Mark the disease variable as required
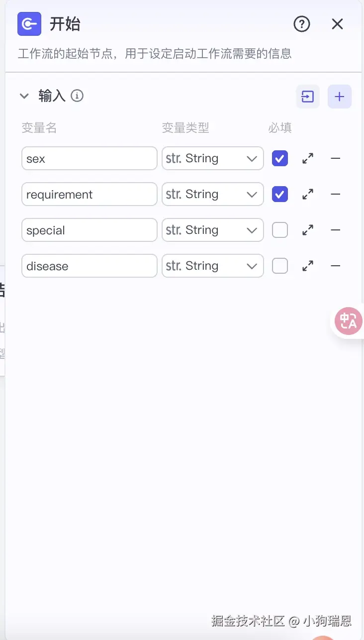Screen dimensions: 364x640 280,266
